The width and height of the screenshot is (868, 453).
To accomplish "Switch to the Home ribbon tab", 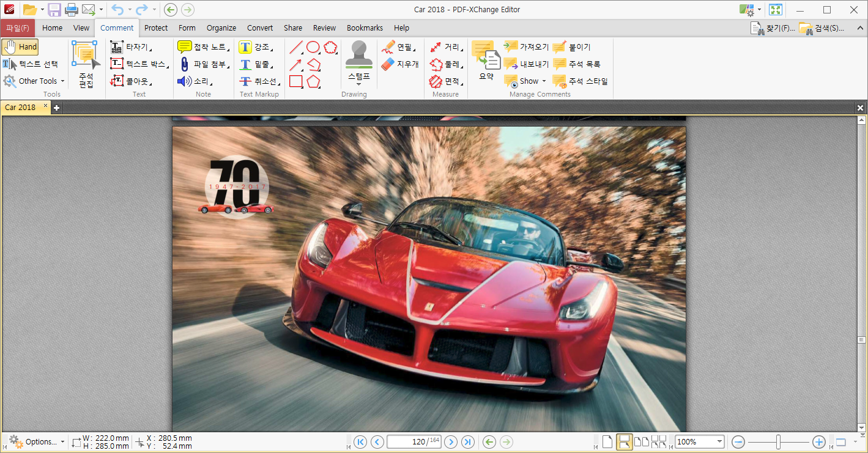I will [x=52, y=28].
